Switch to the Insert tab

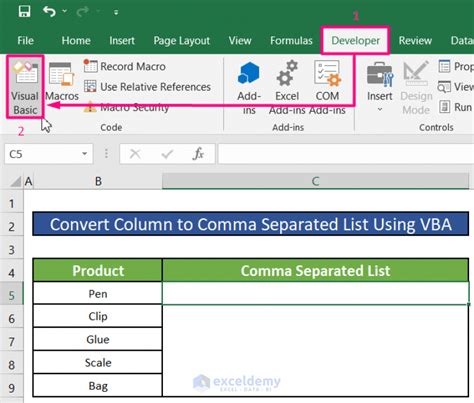point(122,41)
